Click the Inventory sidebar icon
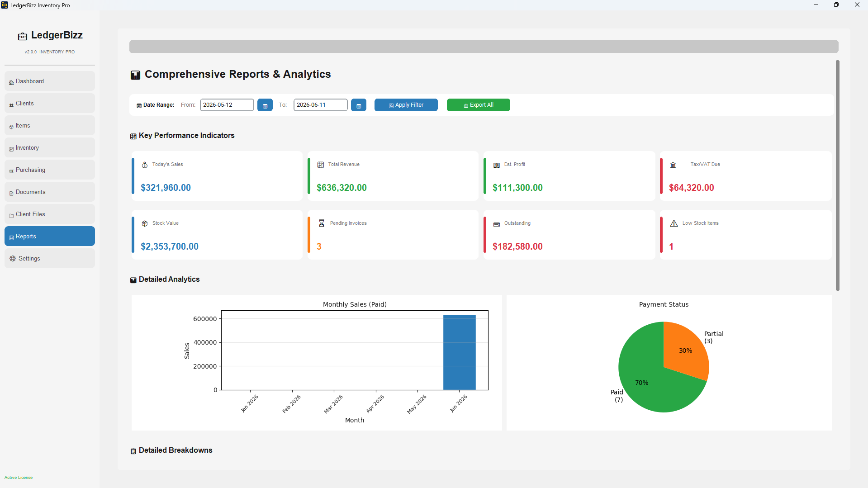Viewport: 868px width, 488px height. (x=11, y=149)
